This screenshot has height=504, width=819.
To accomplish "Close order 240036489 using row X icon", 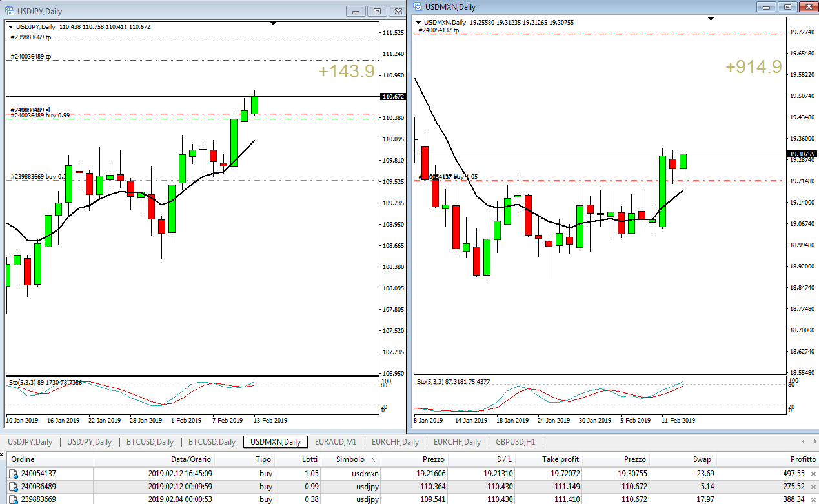I will tap(813, 487).
